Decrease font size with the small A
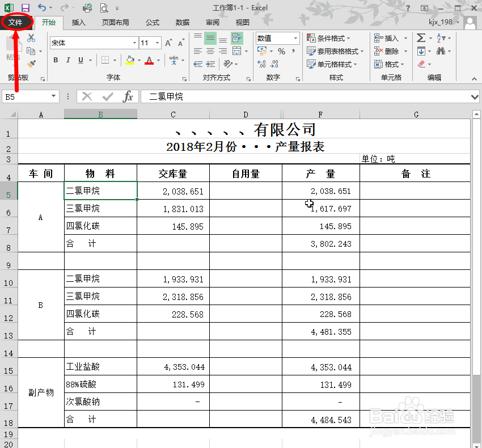The height and width of the screenshot is (448, 482). (x=181, y=43)
